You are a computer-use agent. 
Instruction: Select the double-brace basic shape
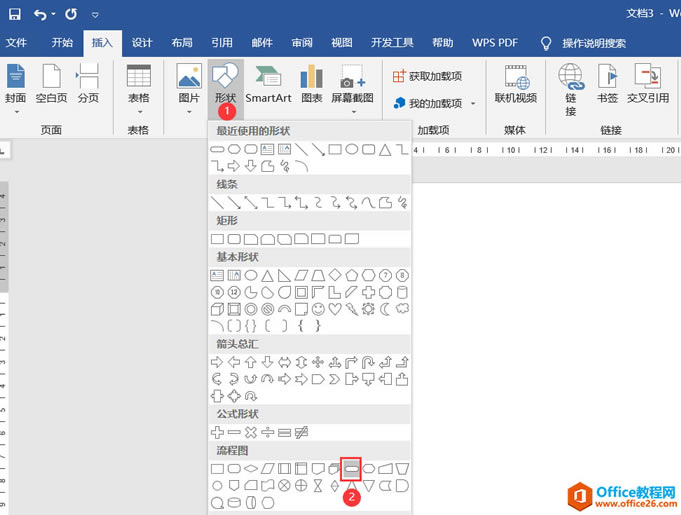(251, 326)
